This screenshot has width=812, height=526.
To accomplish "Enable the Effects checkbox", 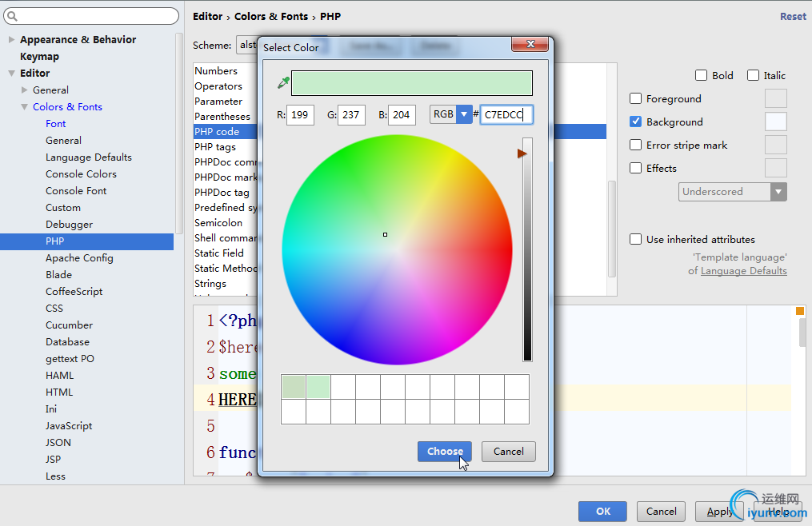I will click(635, 168).
